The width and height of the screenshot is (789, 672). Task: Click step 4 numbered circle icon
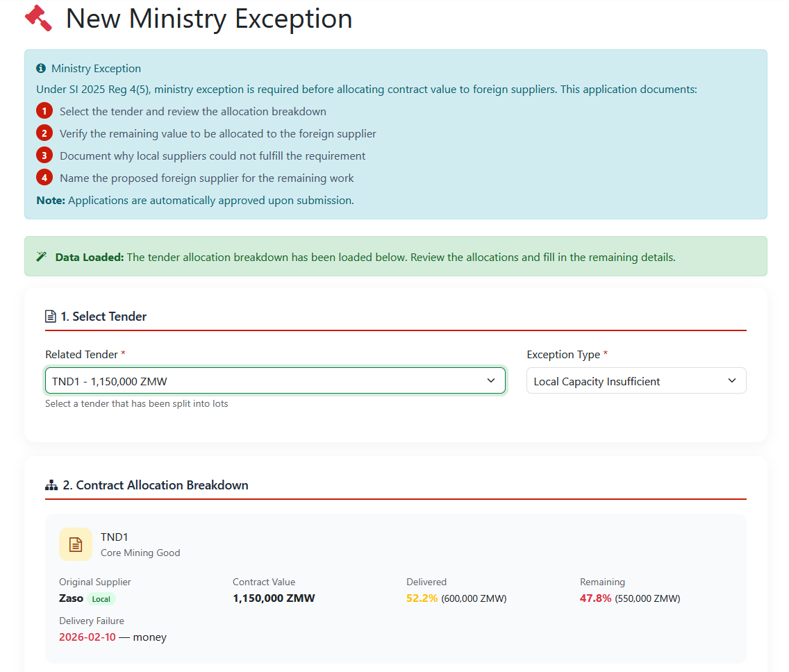[x=44, y=177]
